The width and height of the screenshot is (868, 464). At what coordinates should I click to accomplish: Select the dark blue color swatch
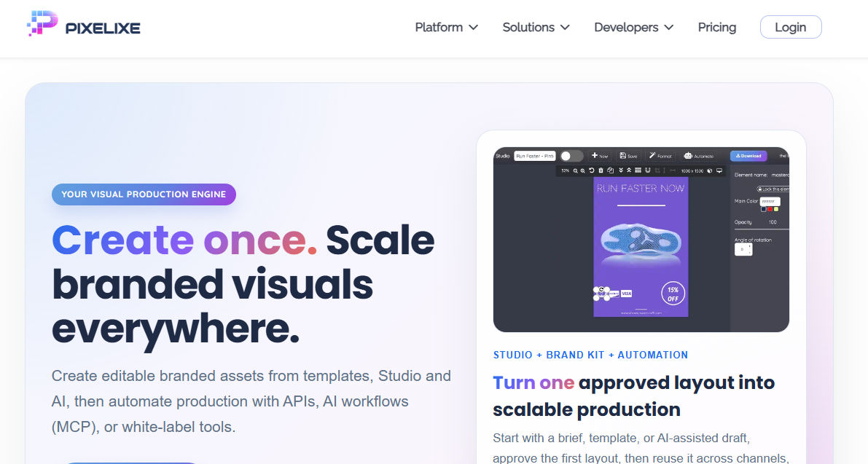click(764, 209)
